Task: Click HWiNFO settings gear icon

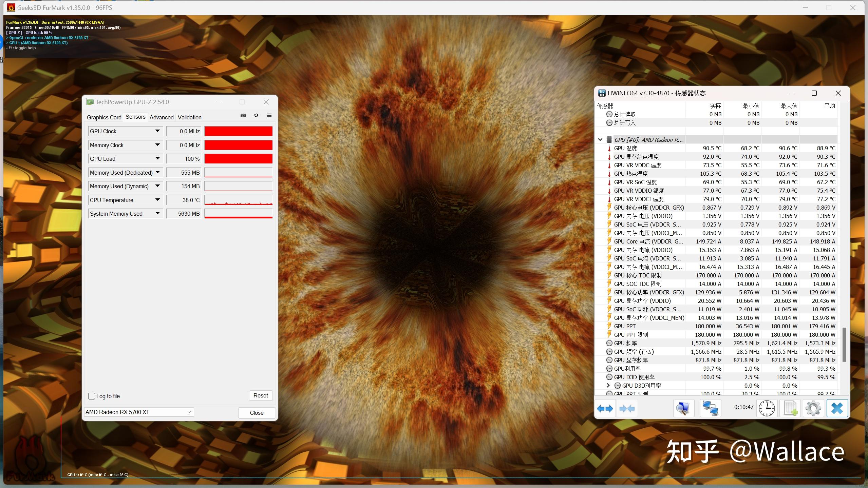Action: pos(813,408)
